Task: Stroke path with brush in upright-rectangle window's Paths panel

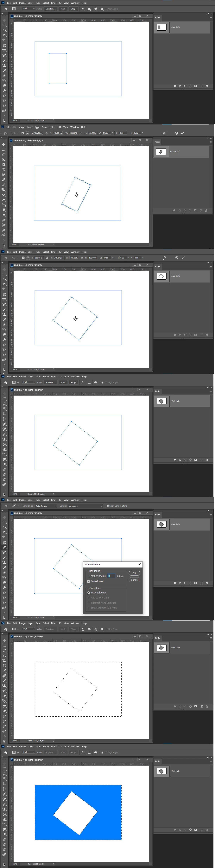Action: point(180,86)
